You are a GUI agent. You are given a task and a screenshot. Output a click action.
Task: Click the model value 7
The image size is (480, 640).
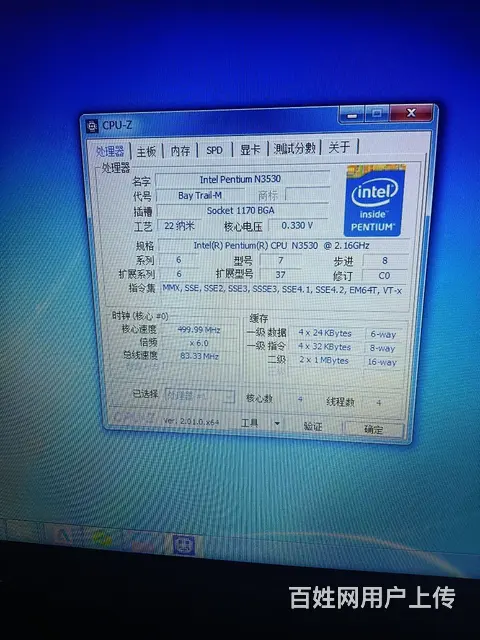(280, 260)
